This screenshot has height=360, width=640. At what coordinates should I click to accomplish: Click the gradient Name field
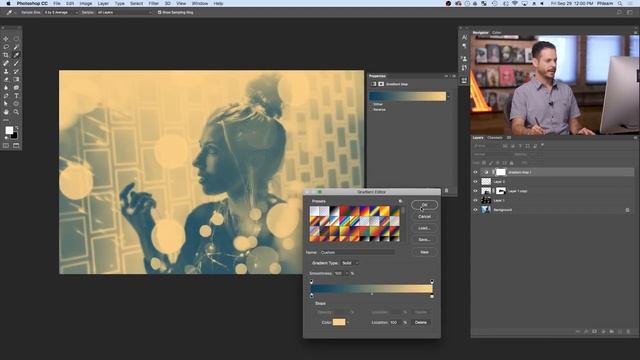[x=357, y=253]
